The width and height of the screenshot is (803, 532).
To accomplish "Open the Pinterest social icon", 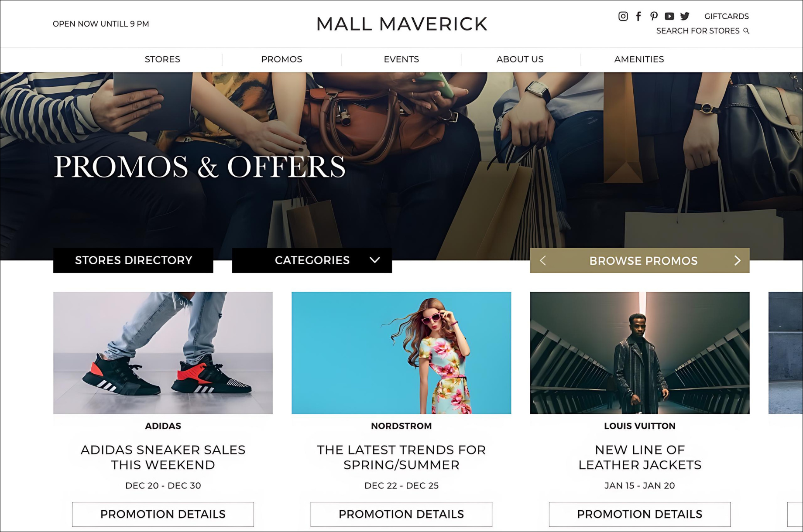I will pos(654,17).
